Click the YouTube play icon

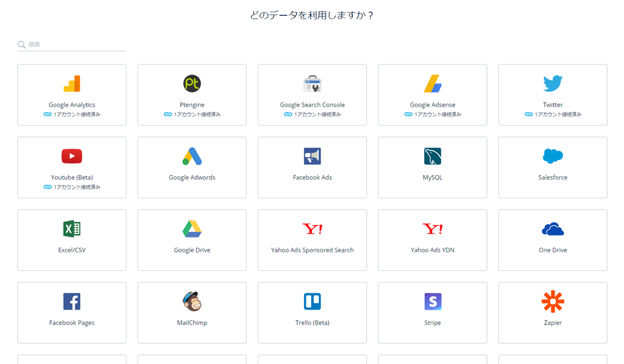click(x=72, y=156)
